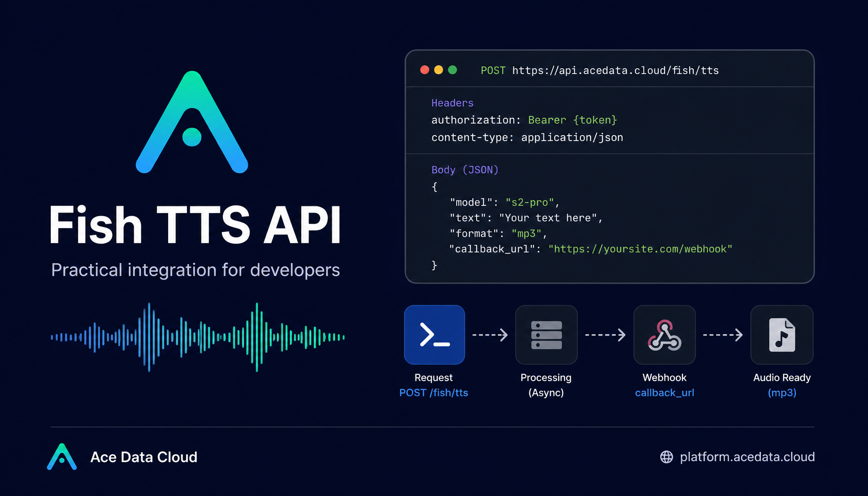Click the (mp3) label under Audio Ready
This screenshot has height=496, width=868.
[782, 393]
